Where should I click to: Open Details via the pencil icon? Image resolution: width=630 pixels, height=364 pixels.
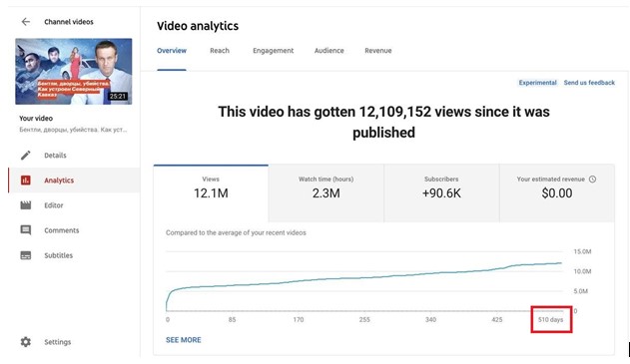pyautogui.click(x=26, y=156)
